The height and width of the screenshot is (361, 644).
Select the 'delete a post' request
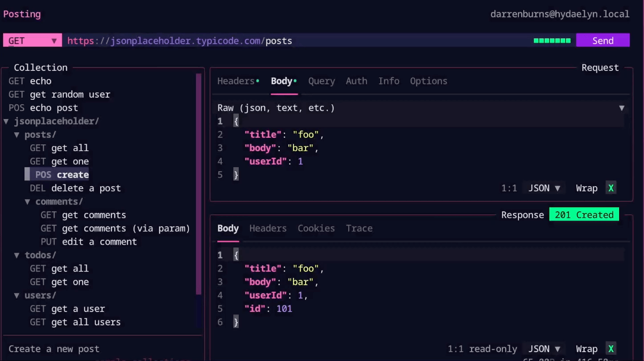coord(86,188)
